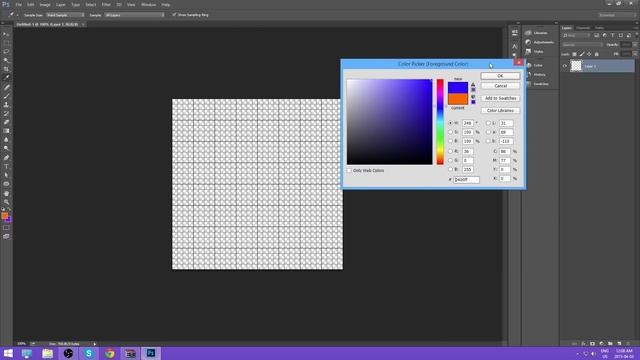Open the Filter menu

pyautogui.click(x=106, y=4)
